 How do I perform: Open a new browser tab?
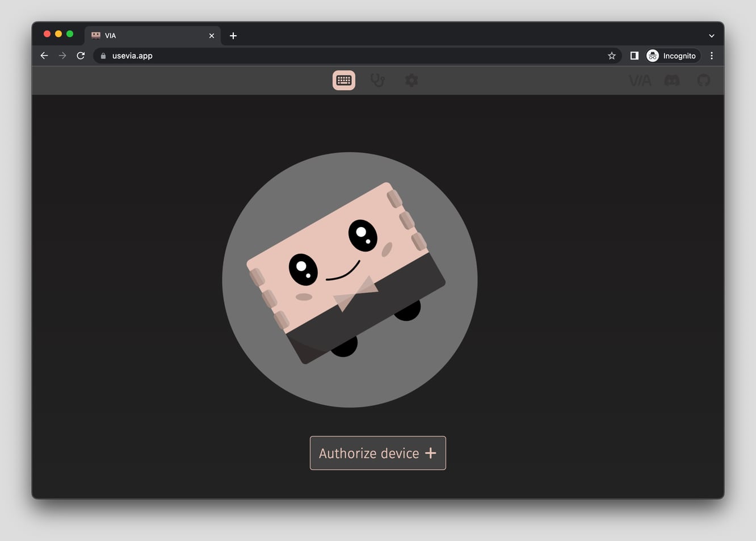233,36
